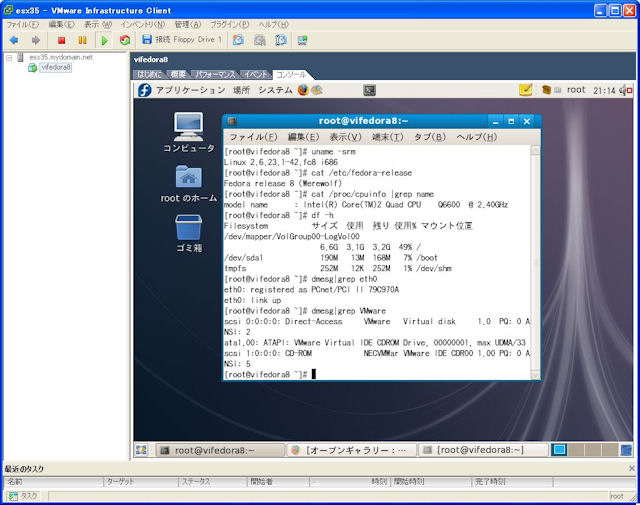This screenshot has height=505, width=640.
Task: Open the terminal's 端末 menu
Action: point(387,136)
